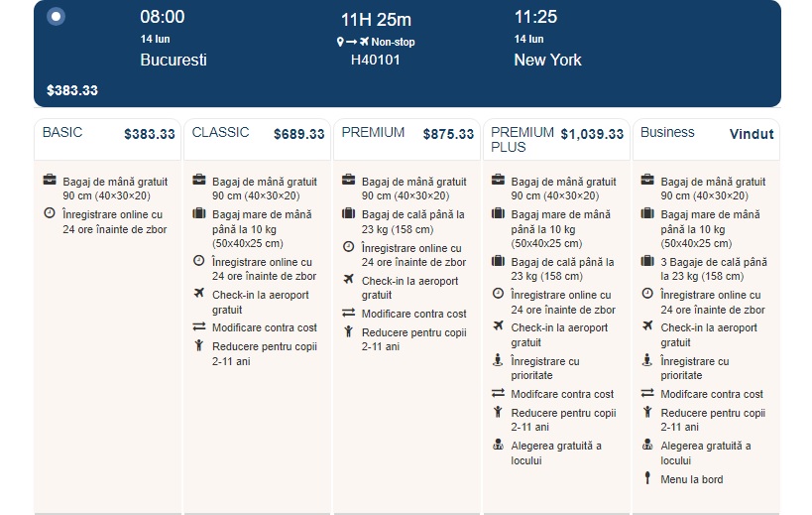The width and height of the screenshot is (812, 515).
Task: Click the briefcase icon in BASIC column
Action: pos(50,181)
